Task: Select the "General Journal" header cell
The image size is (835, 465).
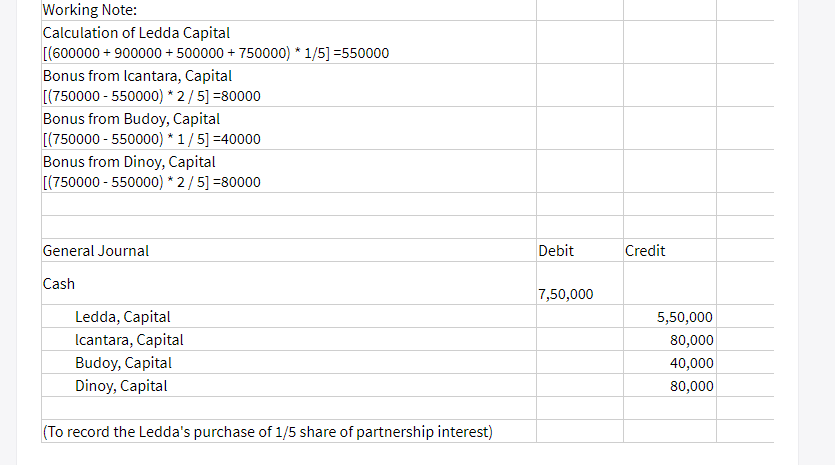Action: tap(96, 251)
